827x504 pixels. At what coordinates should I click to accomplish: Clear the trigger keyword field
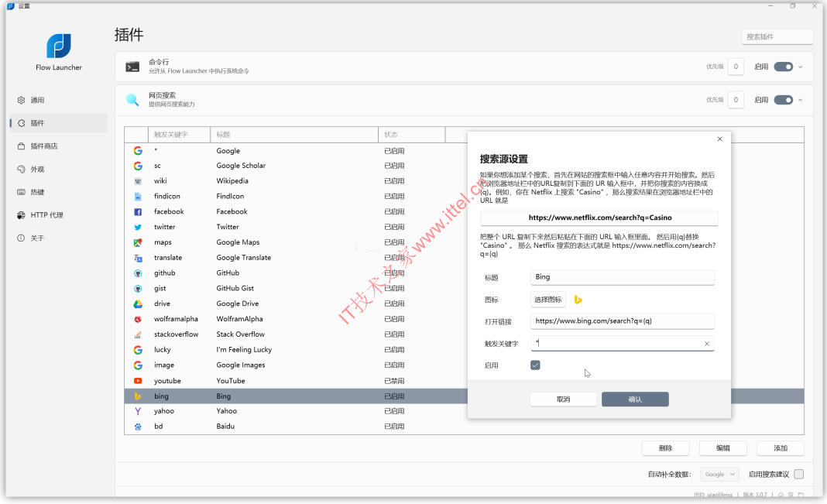[x=707, y=344]
